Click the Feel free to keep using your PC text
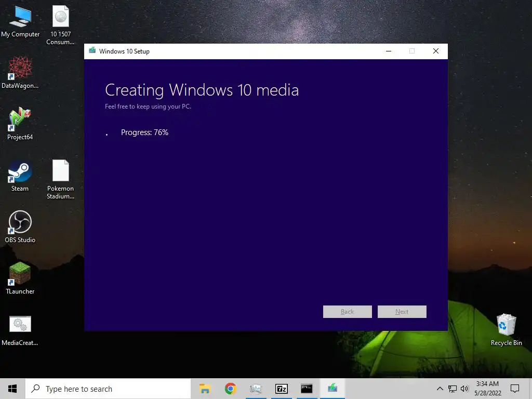532x399 pixels. pyautogui.click(x=148, y=107)
